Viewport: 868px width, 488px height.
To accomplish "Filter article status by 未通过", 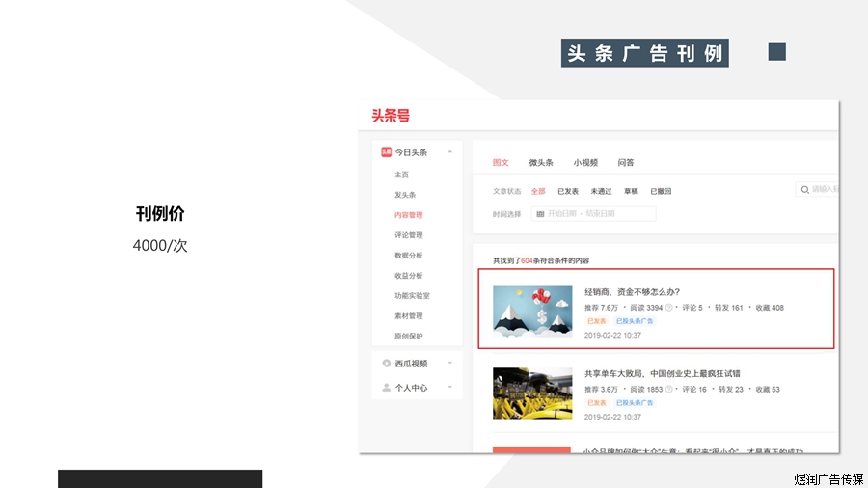I will (x=601, y=191).
